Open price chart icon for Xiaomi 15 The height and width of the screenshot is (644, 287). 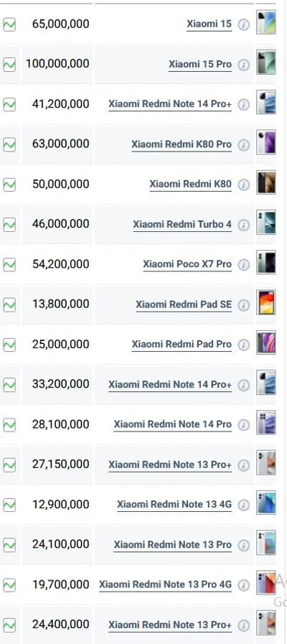pyautogui.click(x=9, y=24)
